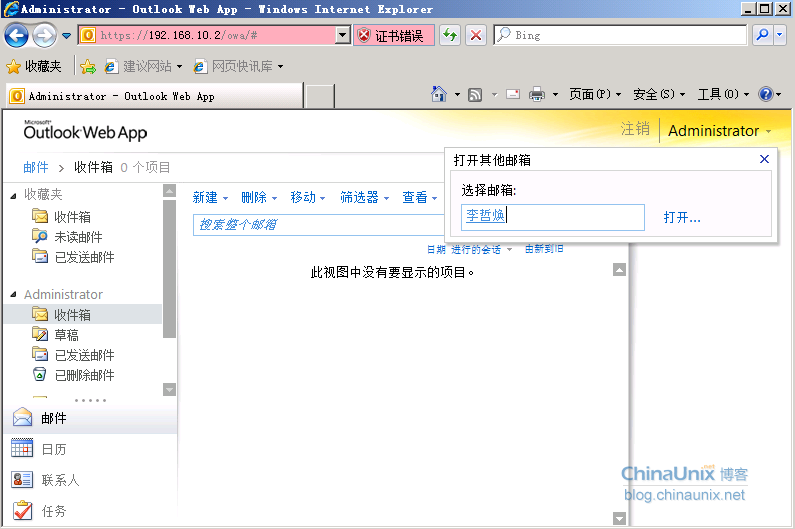Select Inbox (收件箱) under Favorites

(x=73, y=217)
